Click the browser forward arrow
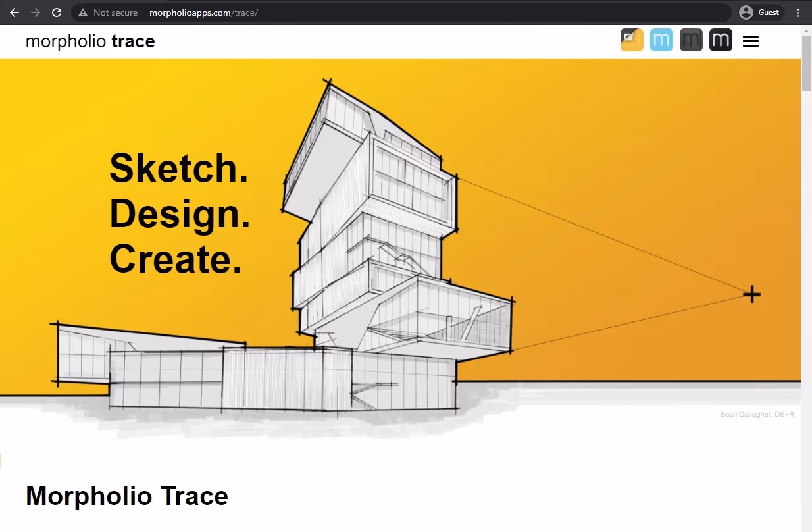 (x=36, y=13)
